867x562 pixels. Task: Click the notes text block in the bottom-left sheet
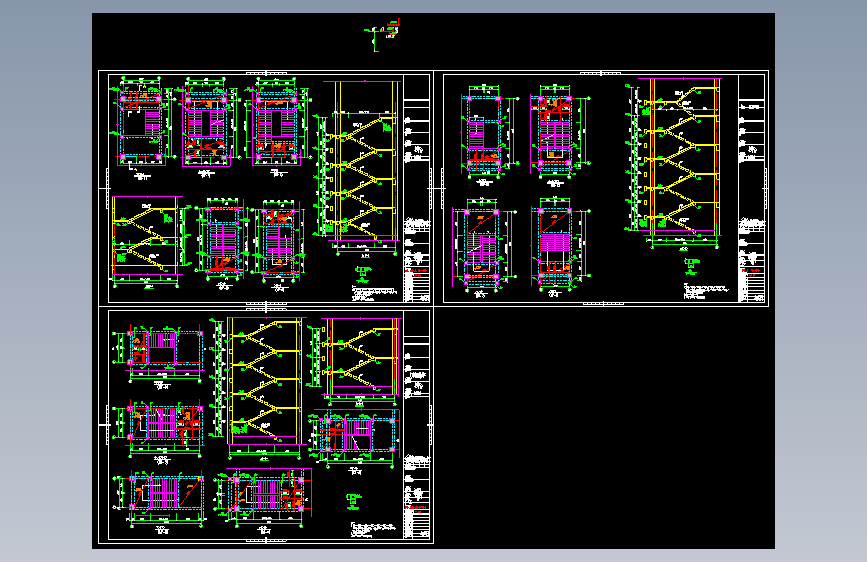[x=374, y=529]
